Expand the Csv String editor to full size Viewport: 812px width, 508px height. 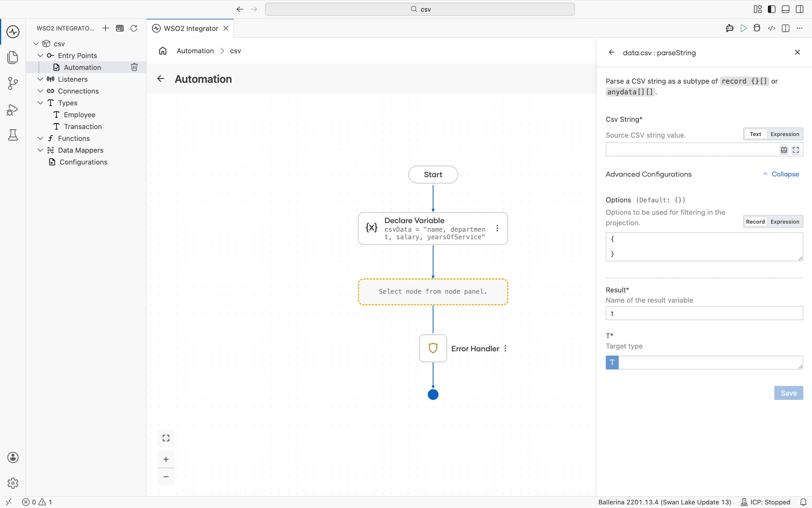coord(796,150)
